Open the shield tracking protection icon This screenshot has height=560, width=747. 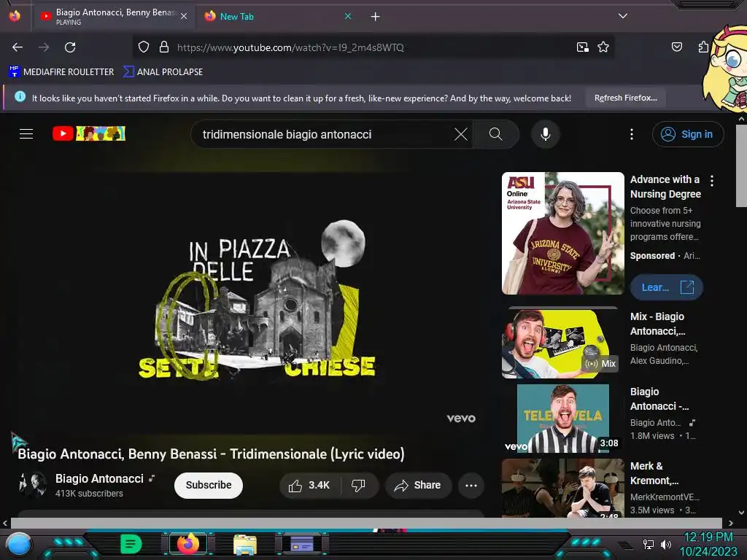tap(144, 47)
